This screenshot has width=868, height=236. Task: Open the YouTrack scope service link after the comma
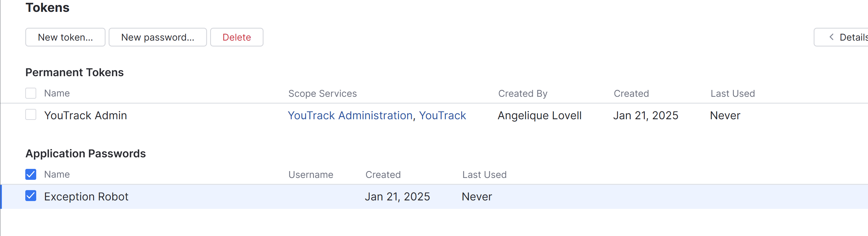[442, 116]
